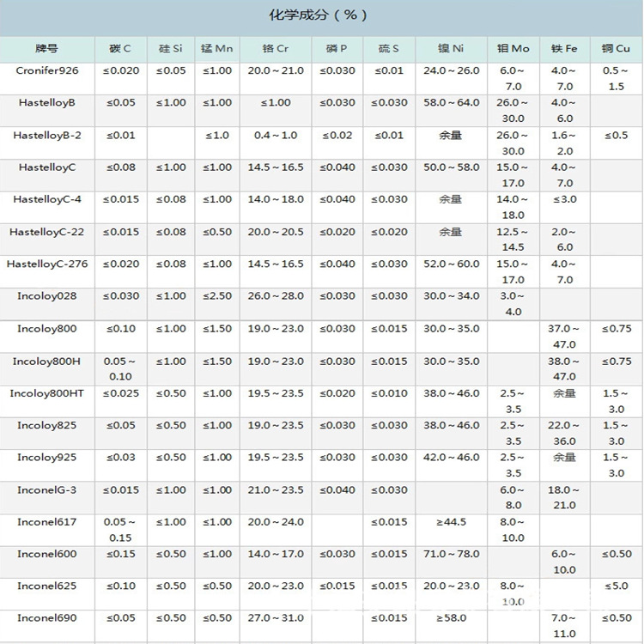644x644 pixels.
Task: Click Incoloy028 manganese value ≤2.50
Action: [217, 296]
